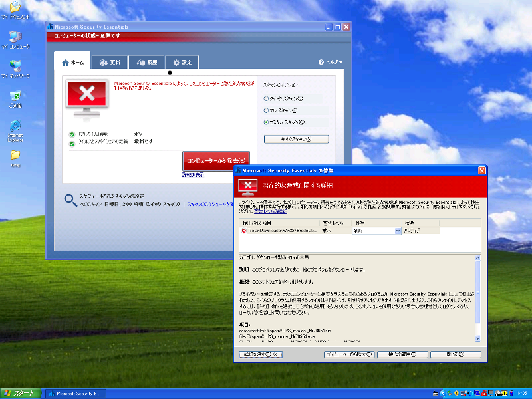
Task: Switch to the 更新 tab
Action: (110, 63)
